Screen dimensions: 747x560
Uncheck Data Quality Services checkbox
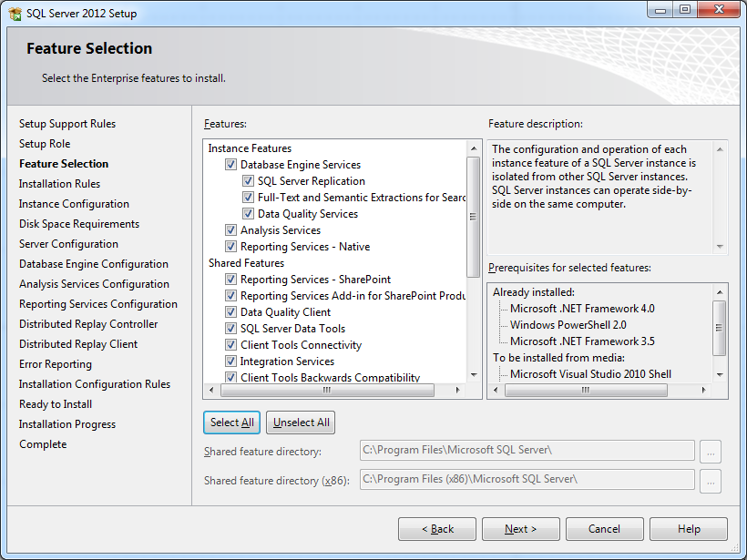point(248,214)
